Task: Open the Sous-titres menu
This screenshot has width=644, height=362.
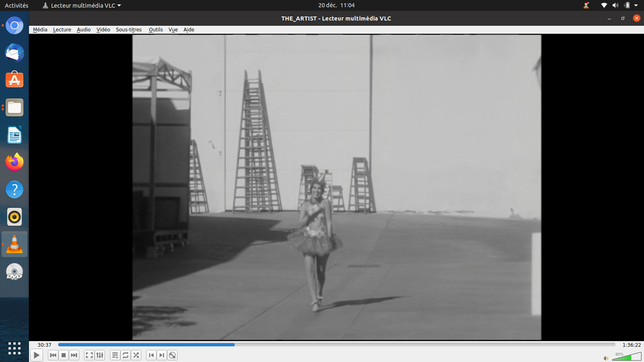Action: click(128, 30)
